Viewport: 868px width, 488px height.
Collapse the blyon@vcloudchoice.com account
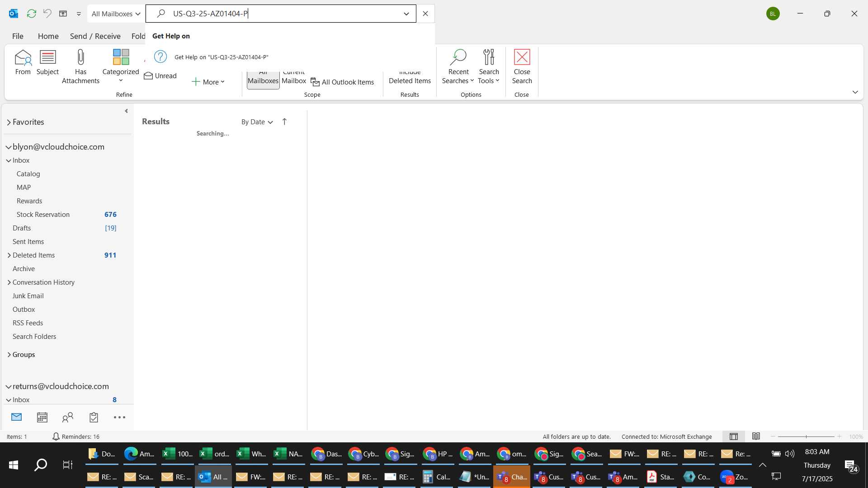point(9,147)
